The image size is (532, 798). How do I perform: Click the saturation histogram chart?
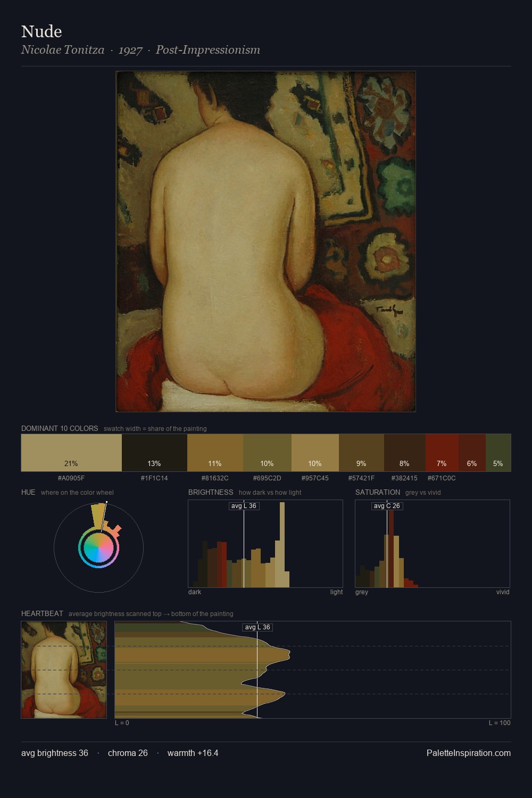433,544
